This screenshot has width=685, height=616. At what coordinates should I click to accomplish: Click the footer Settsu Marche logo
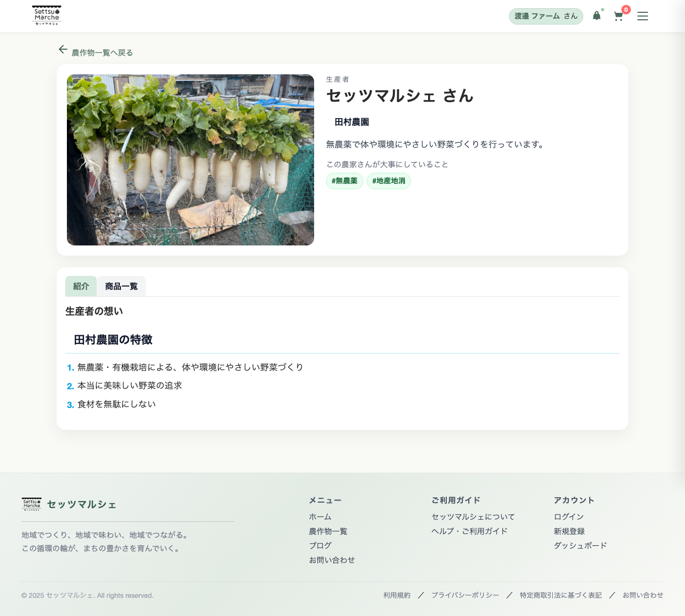(32, 504)
